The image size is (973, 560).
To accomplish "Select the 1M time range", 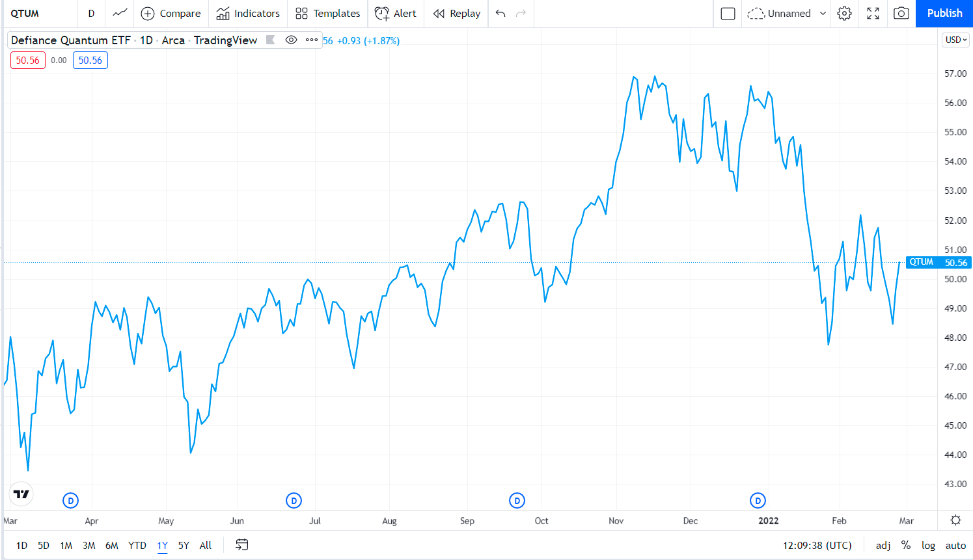I will click(66, 545).
